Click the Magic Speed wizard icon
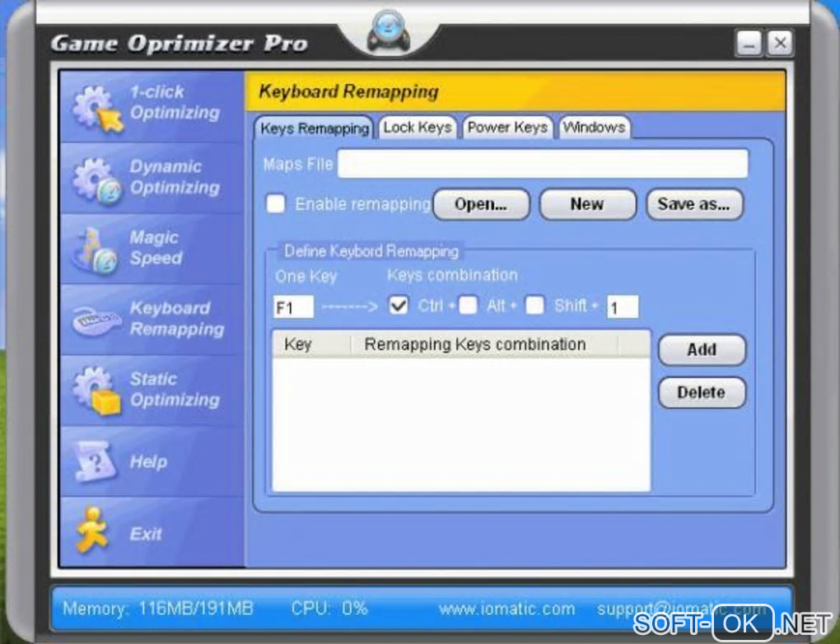The height and width of the screenshot is (644, 840). tap(96, 250)
